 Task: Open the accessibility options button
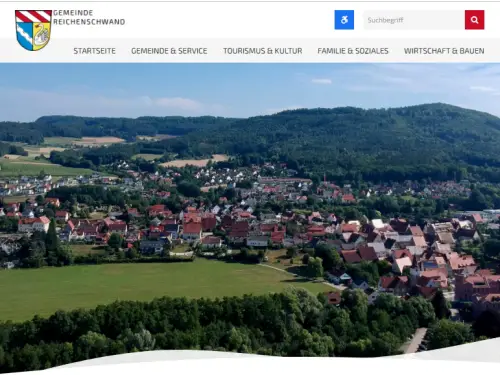coord(344,20)
